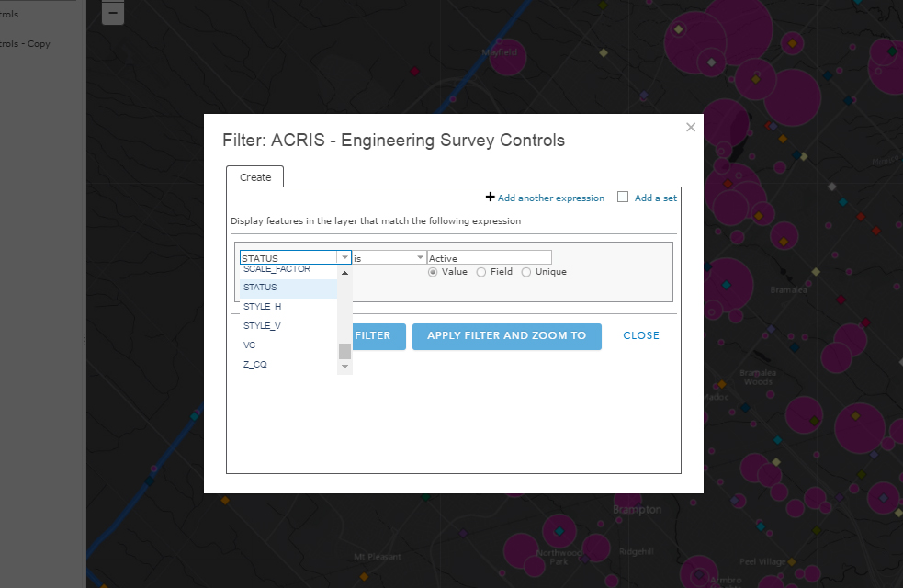Pick STYLE_H from the field list
Image resolution: width=903 pixels, height=588 pixels.
point(263,306)
